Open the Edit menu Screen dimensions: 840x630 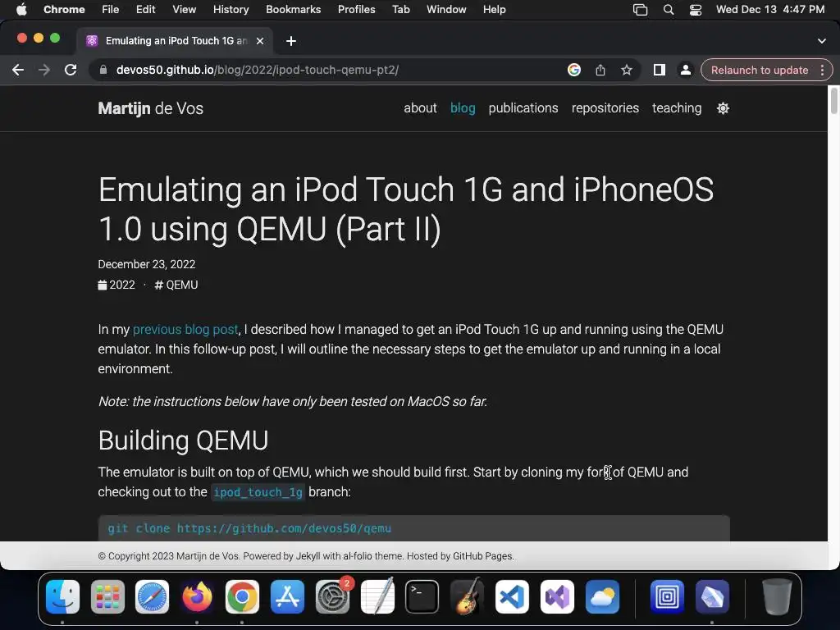click(x=145, y=10)
